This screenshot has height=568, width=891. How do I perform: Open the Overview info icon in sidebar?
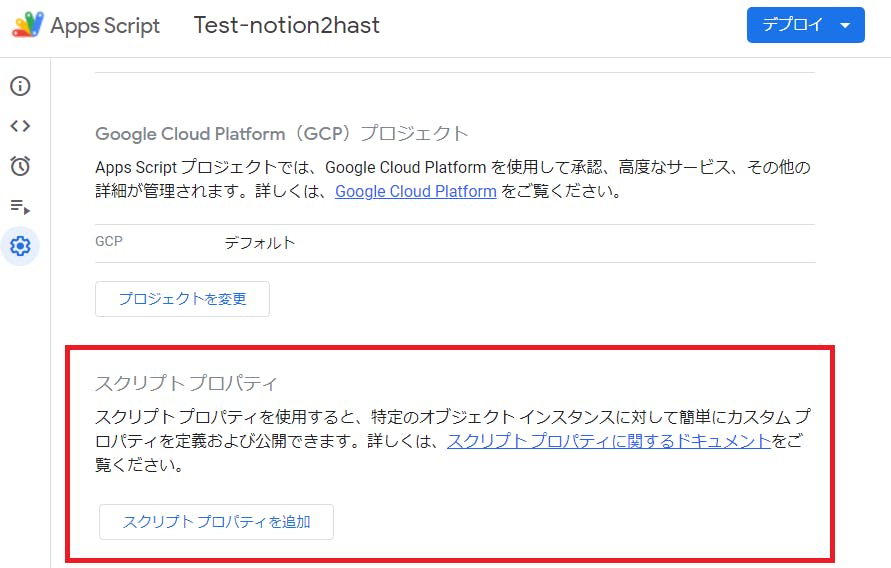tap(20, 86)
